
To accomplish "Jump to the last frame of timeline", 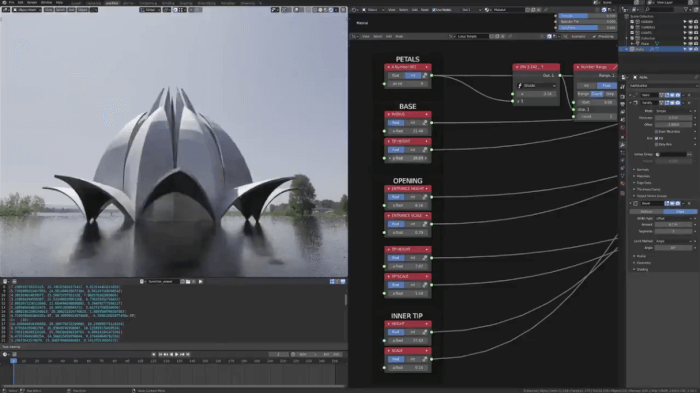I will click(188, 355).
